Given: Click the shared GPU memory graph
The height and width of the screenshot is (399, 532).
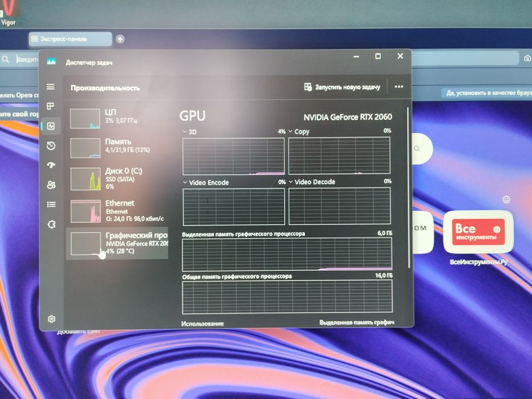Looking at the screenshot, I should pyautogui.click(x=287, y=296).
